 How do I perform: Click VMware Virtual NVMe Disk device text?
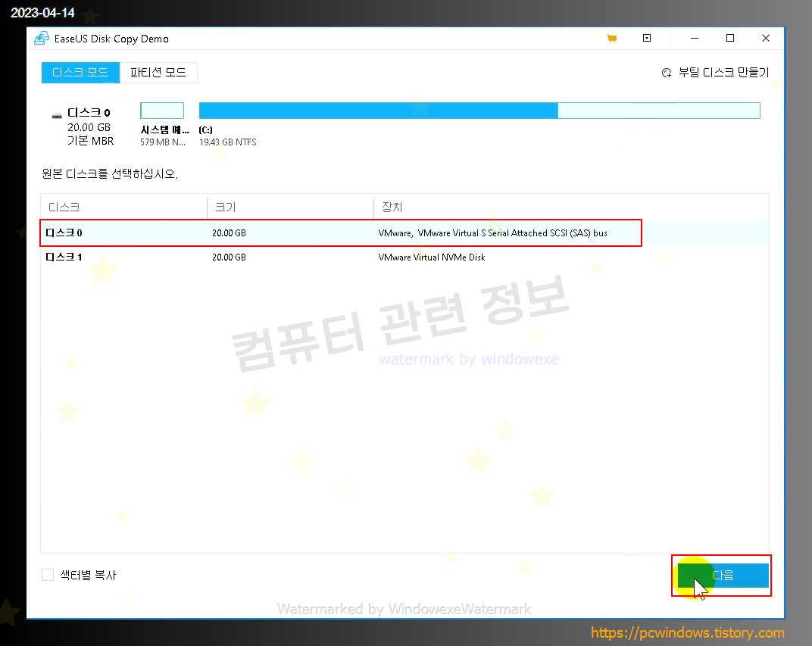click(x=432, y=257)
